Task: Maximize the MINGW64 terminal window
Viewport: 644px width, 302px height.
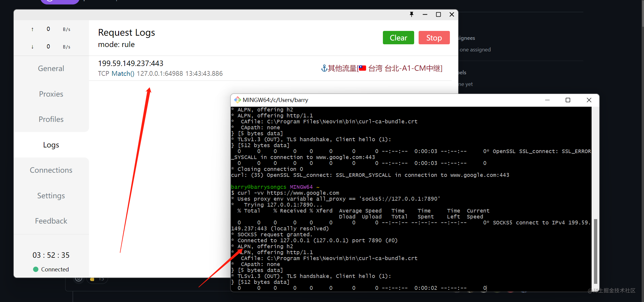Action: [568, 100]
